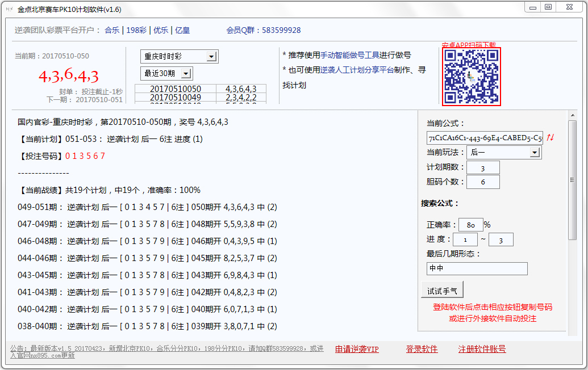The image size is (588, 370).
Task: Click the 当前期：20170510-050 label
Action: (x=52, y=56)
